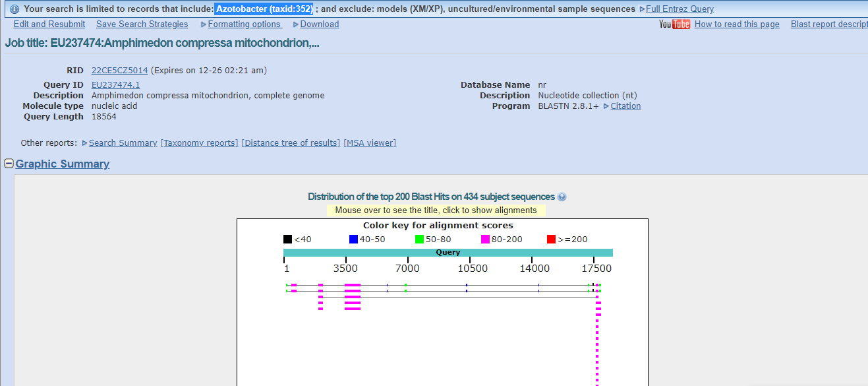
Task: Open Taxonomy reports
Action: pos(199,143)
